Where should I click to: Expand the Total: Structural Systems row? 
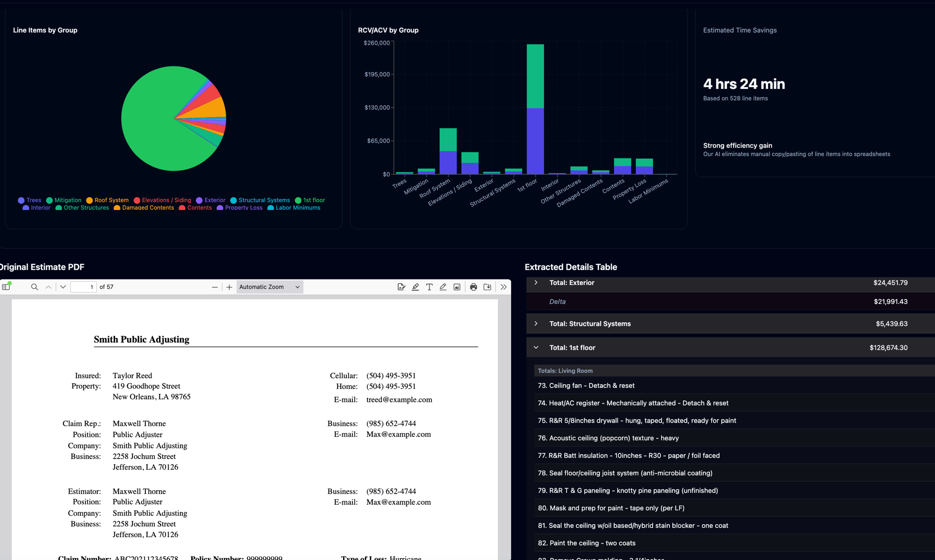coord(536,323)
